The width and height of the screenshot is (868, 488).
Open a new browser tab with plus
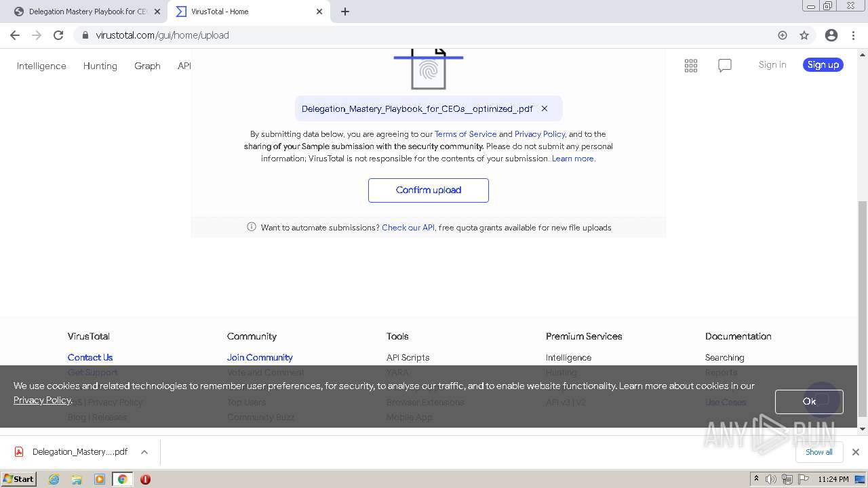[x=345, y=12]
